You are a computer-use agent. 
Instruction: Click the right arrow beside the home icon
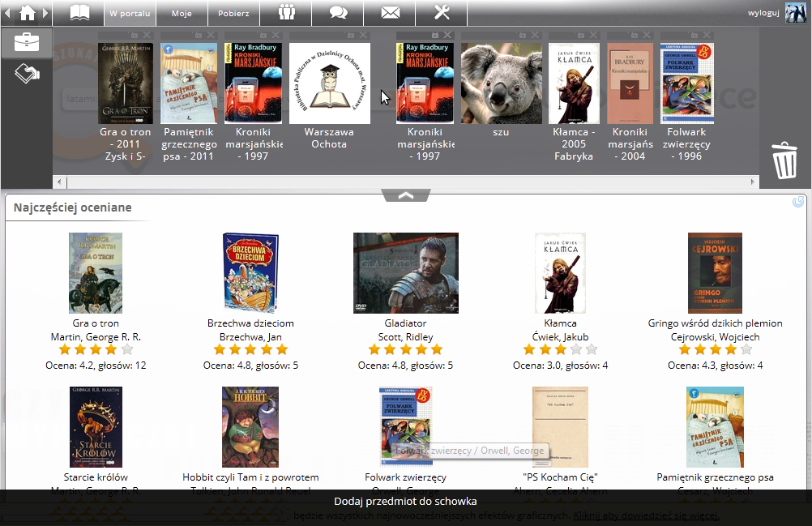point(47,12)
